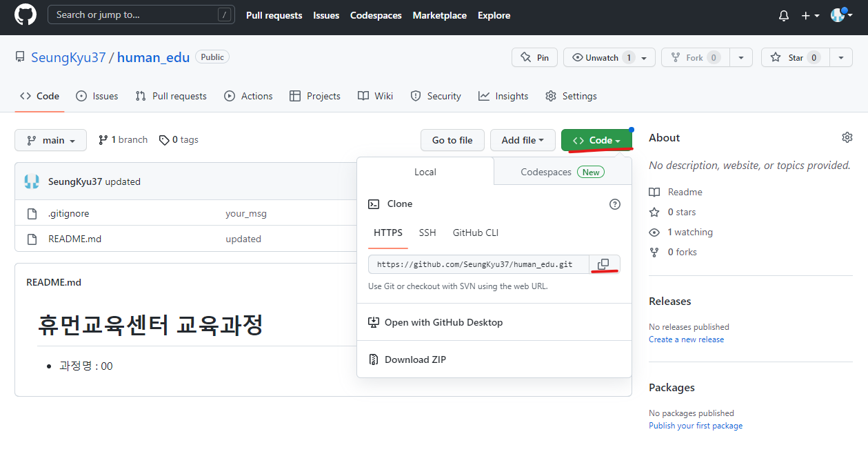Screen dimensions: 868x454
Task: Select the Local tab in clone popup
Action: click(425, 172)
